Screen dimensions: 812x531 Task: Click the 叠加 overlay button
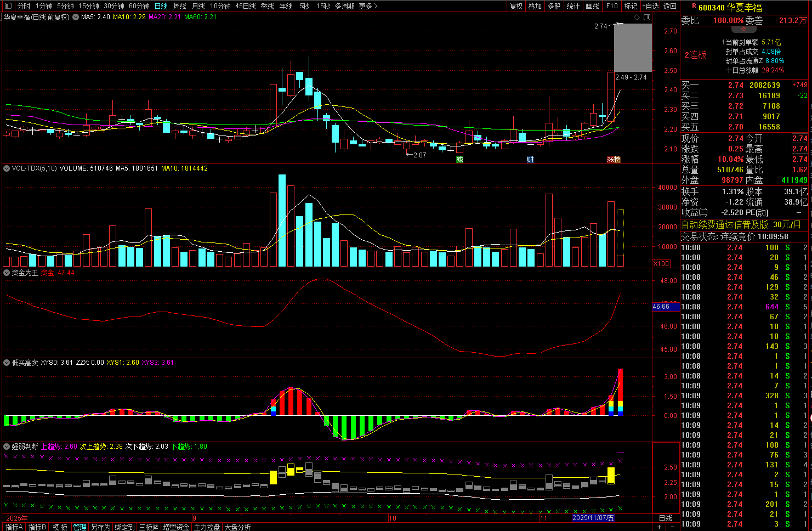coord(535,6)
